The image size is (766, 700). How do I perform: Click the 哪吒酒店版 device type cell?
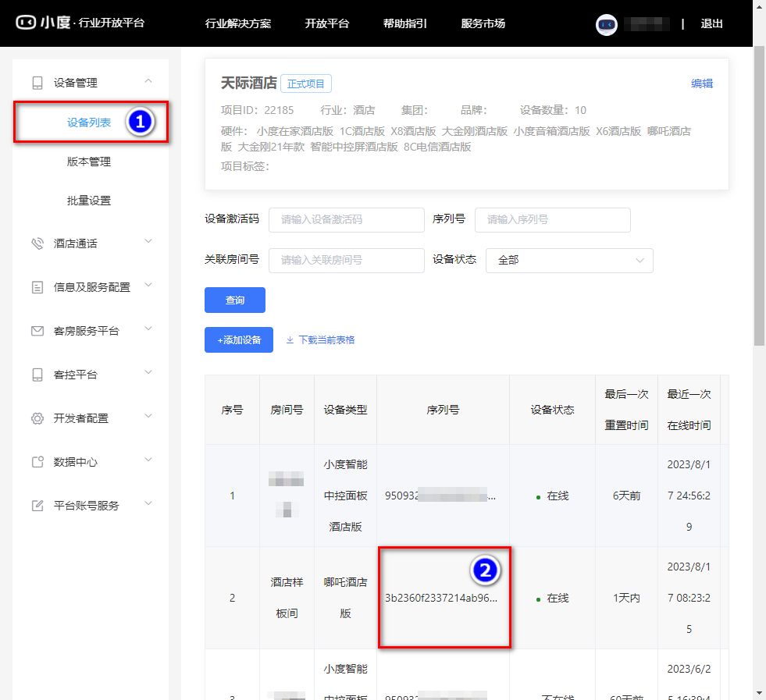tap(345, 598)
